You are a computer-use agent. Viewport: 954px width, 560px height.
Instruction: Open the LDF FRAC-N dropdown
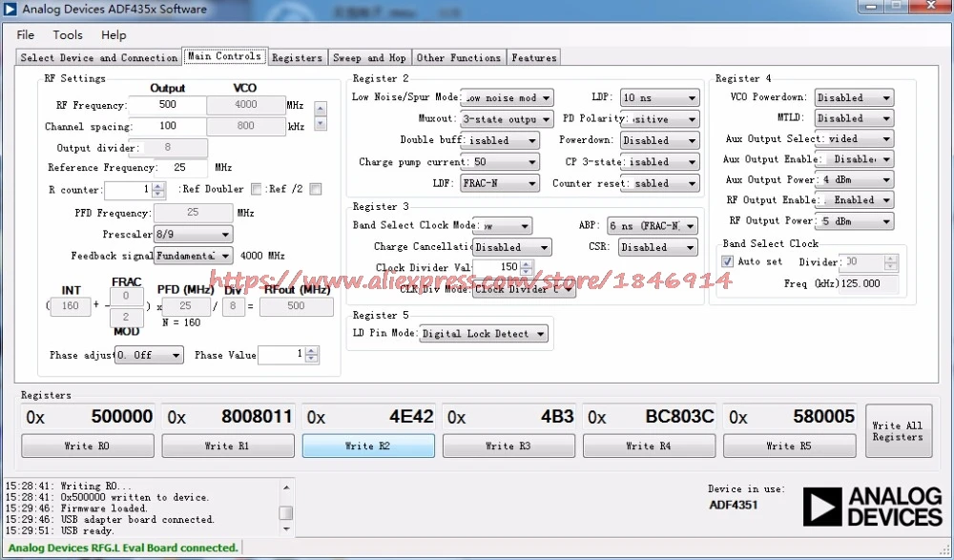click(500, 183)
